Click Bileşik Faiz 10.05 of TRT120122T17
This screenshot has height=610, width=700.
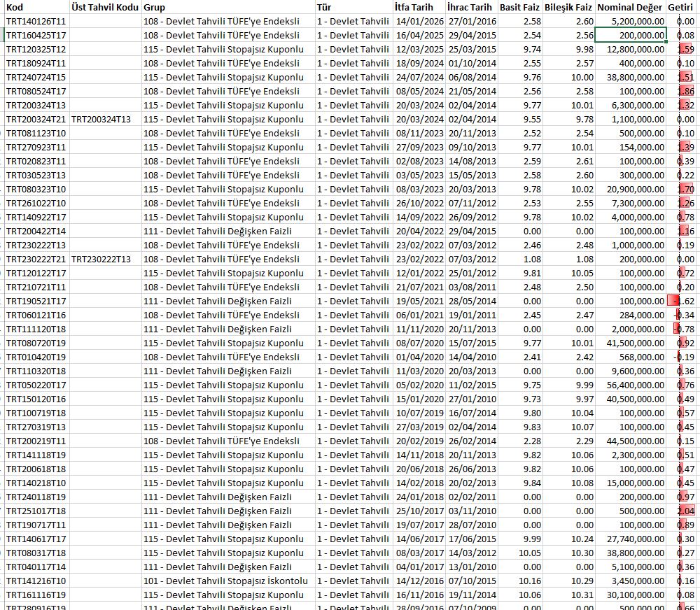pyautogui.click(x=568, y=273)
